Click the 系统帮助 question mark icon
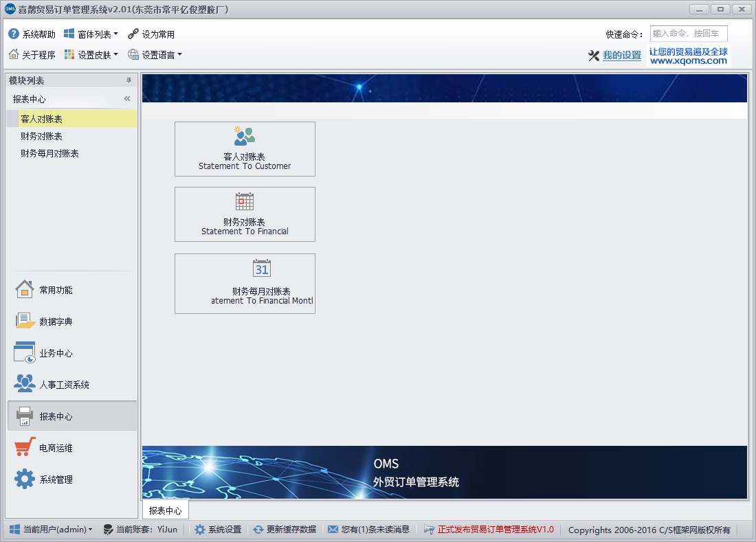The image size is (756, 542). pyautogui.click(x=14, y=34)
